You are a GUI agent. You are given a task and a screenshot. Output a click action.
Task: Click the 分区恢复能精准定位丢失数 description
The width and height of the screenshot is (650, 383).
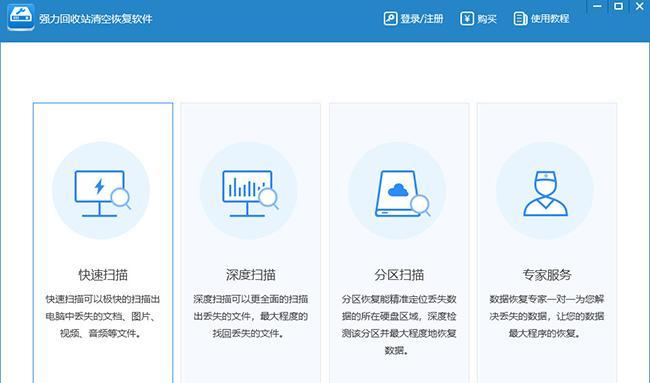pyautogui.click(x=399, y=325)
